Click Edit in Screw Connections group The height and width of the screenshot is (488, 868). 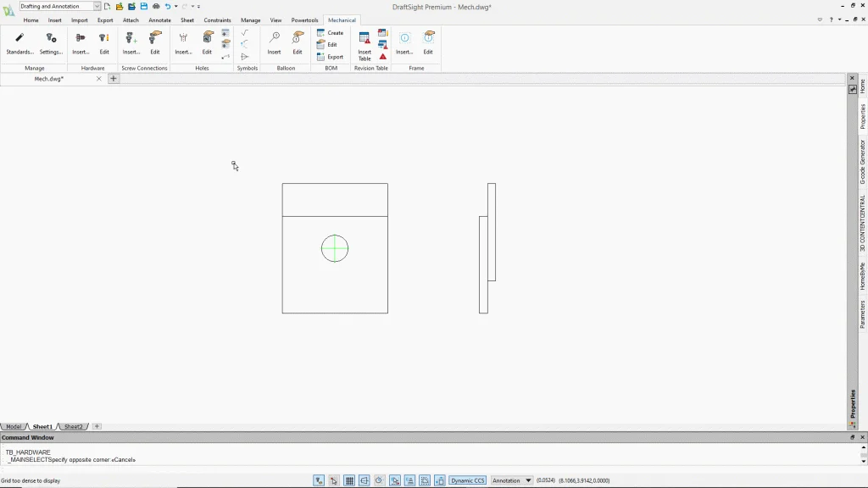155,42
